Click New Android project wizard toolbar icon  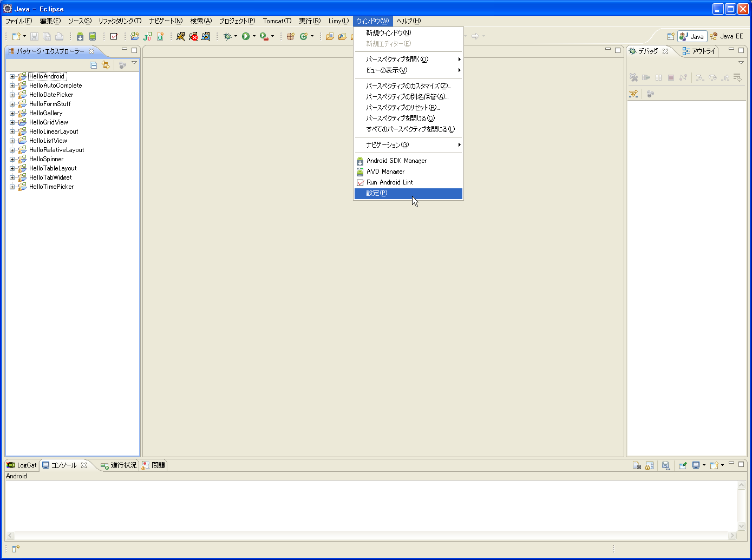135,36
